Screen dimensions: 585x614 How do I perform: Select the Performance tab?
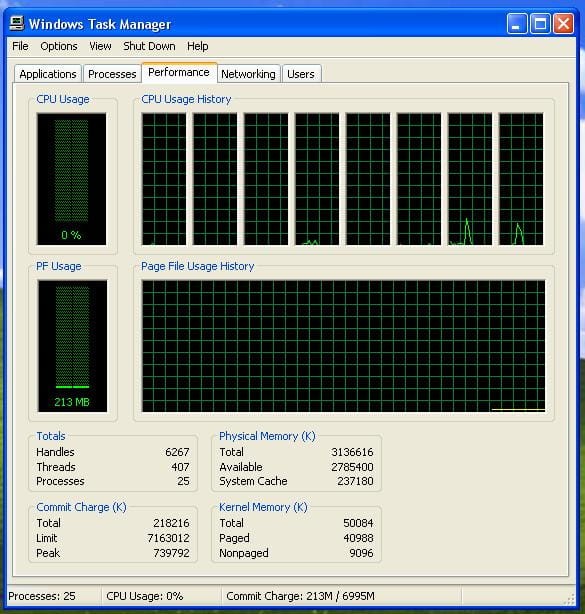coord(179,73)
